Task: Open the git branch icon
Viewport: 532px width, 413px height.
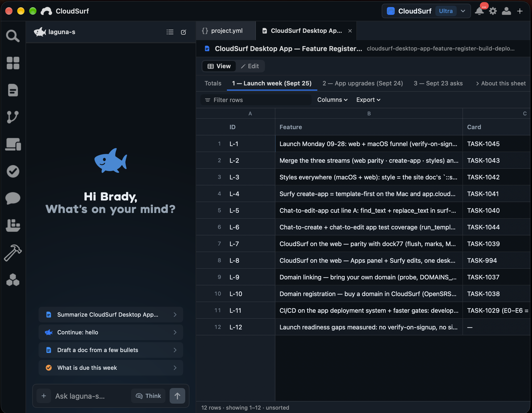Action: click(13, 117)
